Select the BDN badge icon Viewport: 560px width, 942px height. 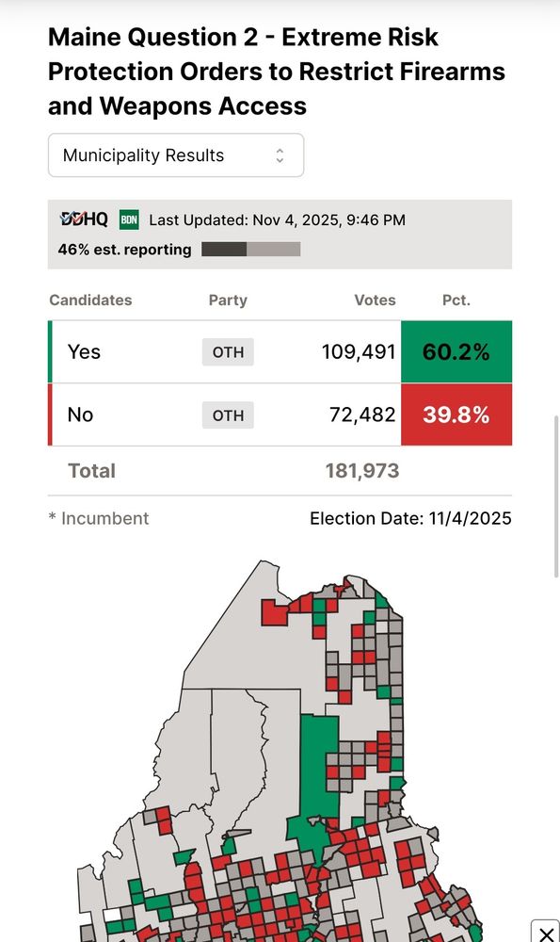click(129, 219)
